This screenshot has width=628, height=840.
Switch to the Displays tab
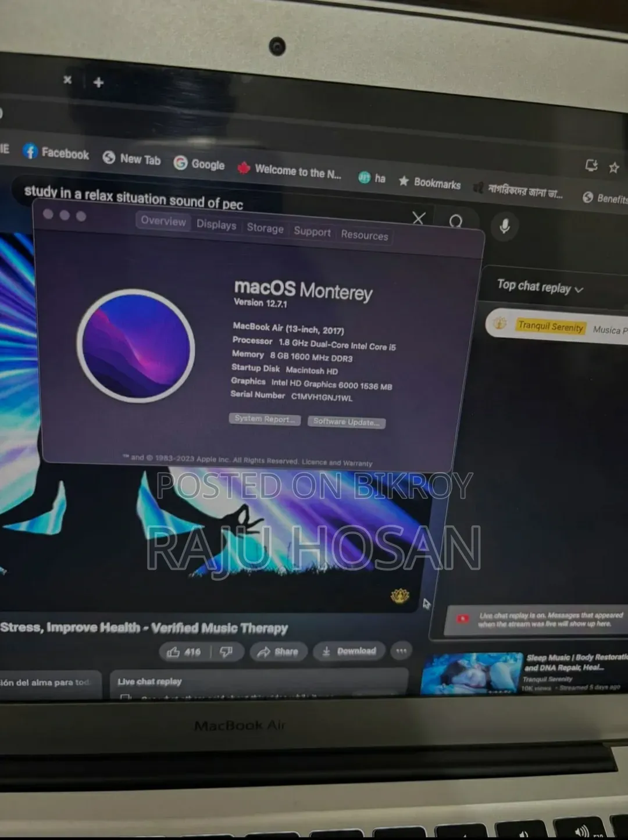[x=216, y=225]
